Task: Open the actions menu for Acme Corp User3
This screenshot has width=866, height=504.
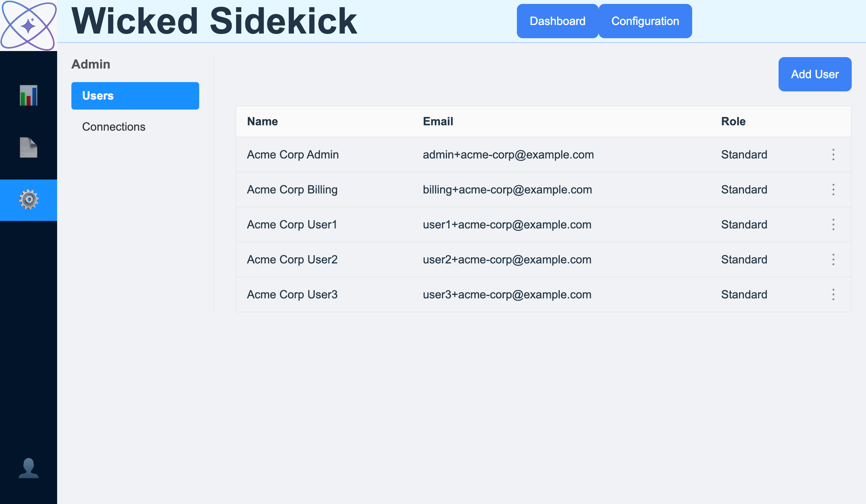Action: [833, 294]
